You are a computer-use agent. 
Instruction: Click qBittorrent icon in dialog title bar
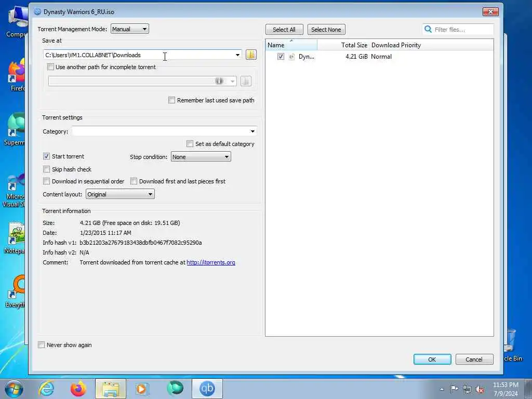pos(37,11)
